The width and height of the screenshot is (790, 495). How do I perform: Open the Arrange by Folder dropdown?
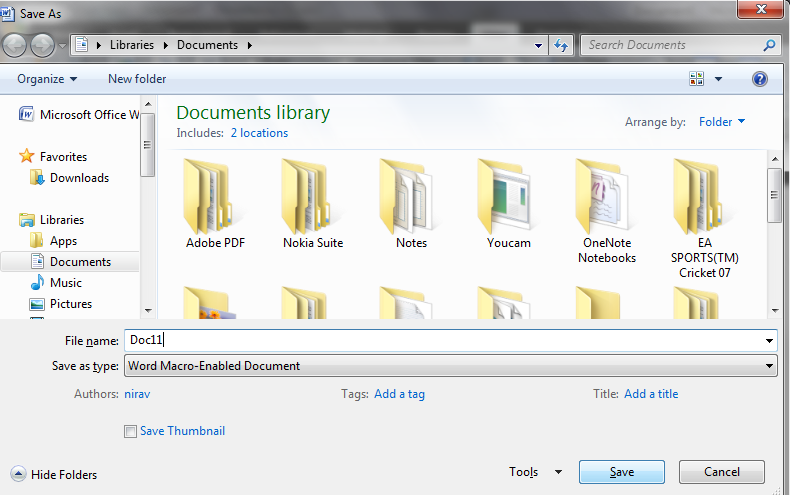(x=721, y=122)
